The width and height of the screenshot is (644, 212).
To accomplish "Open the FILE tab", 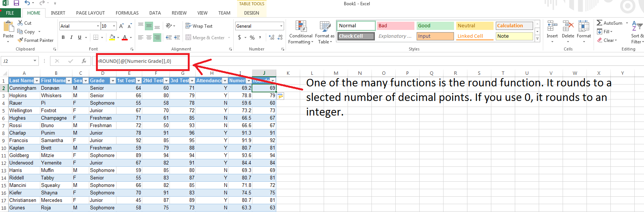I will [x=10, y=13].
